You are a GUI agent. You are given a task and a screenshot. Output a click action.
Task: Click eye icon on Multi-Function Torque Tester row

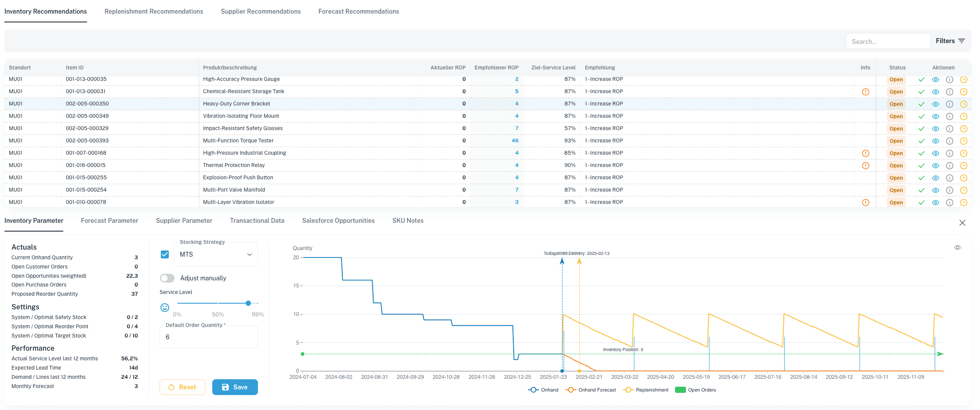click(x=935, y=141)
